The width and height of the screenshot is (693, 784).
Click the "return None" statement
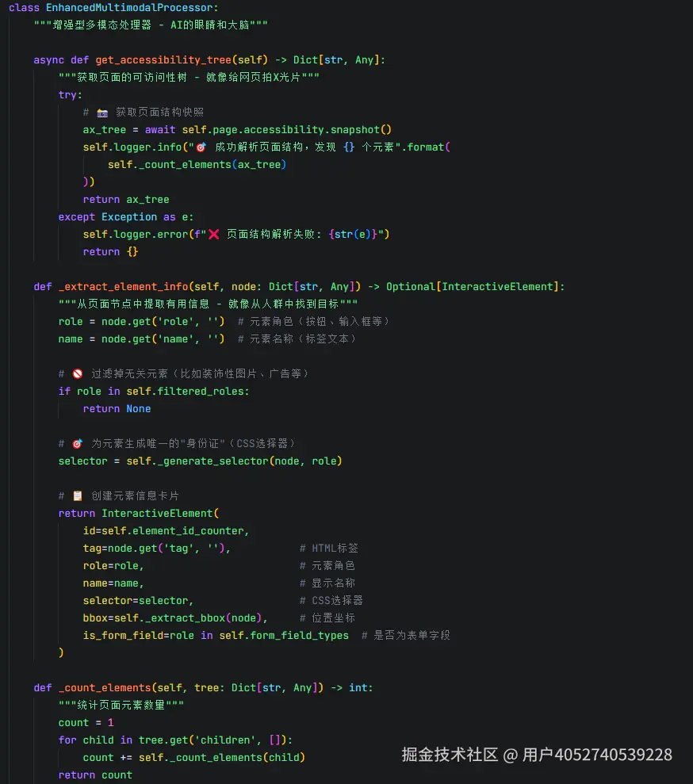click(117, 409)
